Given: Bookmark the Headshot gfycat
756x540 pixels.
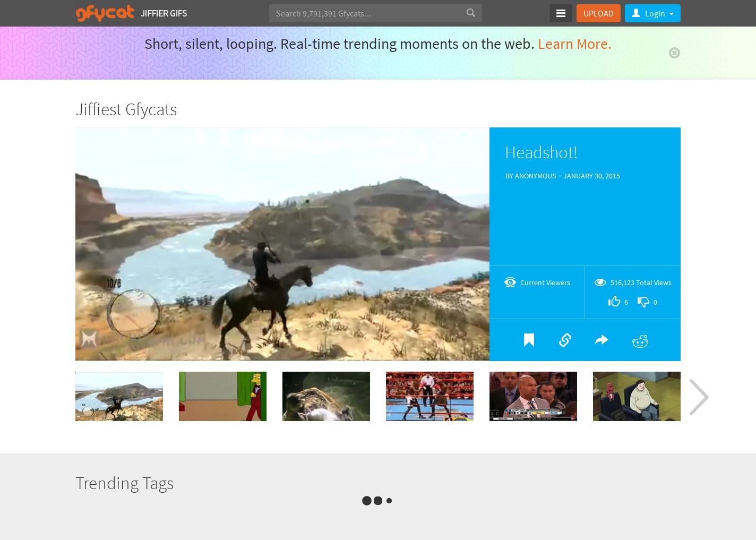Looking at the screenshot, I should (529, 340).
